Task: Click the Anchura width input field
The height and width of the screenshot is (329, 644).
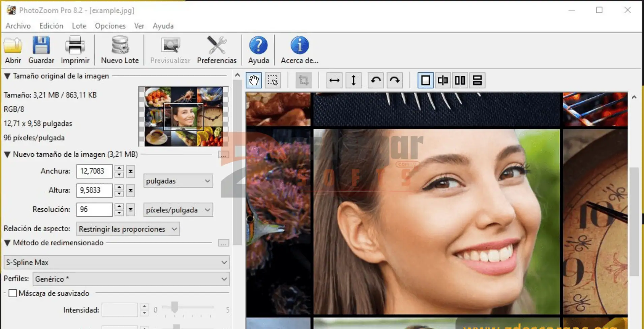Action: click(94, 171)
